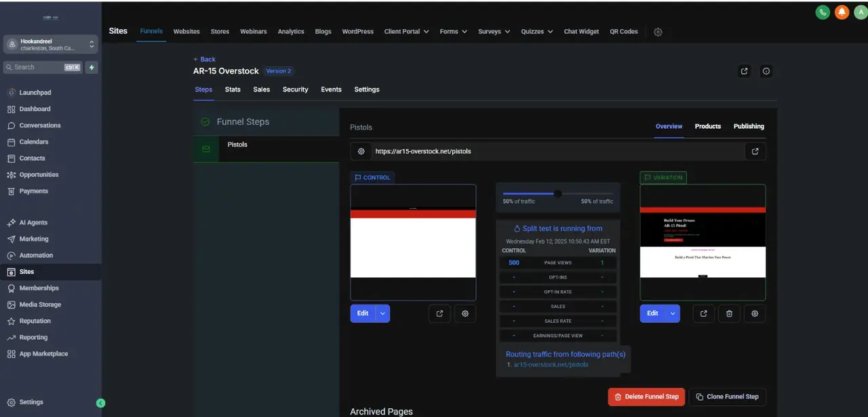Click the green phone dialer icon
The image size is (868, 417).
[823, 12]
